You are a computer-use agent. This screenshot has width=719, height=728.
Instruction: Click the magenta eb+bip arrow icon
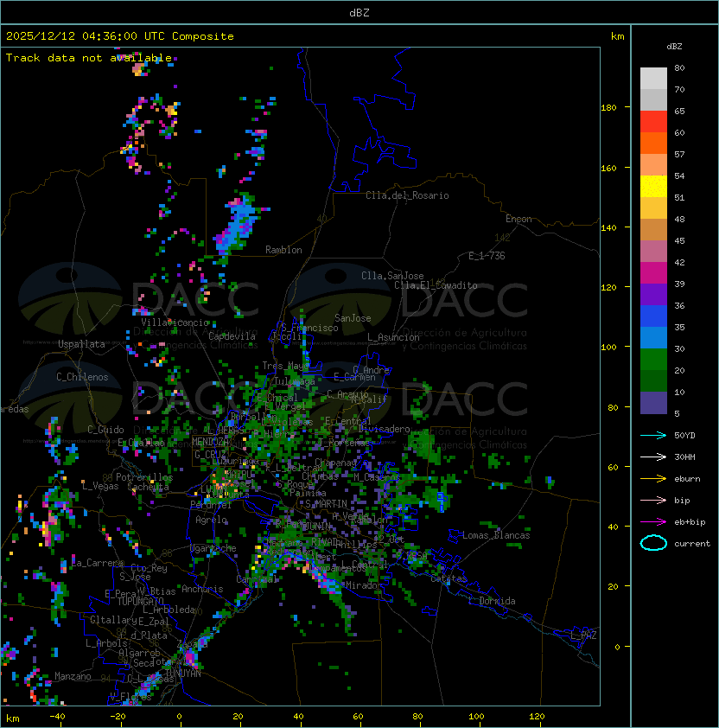click(653, 522)
